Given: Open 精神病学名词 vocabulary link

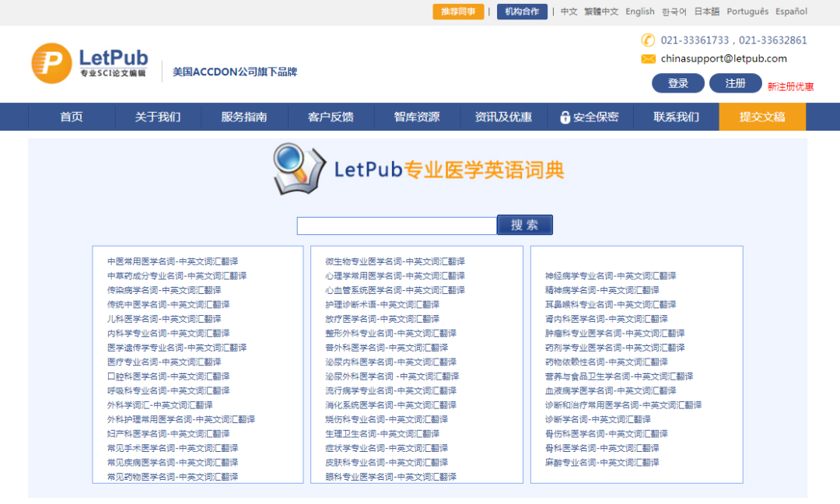Looking at the screenshot, I should pos(601,290).
